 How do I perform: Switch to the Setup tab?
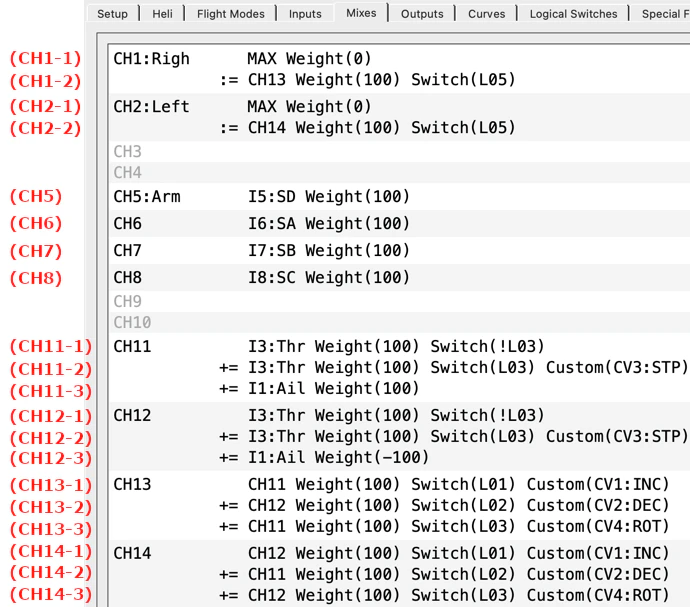point(113,14)
